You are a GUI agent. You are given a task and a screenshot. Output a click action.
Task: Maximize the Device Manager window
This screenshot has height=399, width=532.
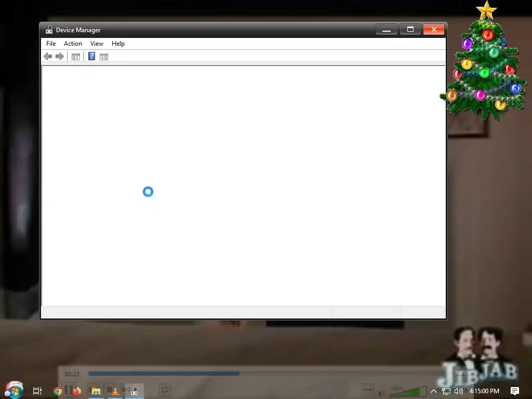[x=410, y=29]
